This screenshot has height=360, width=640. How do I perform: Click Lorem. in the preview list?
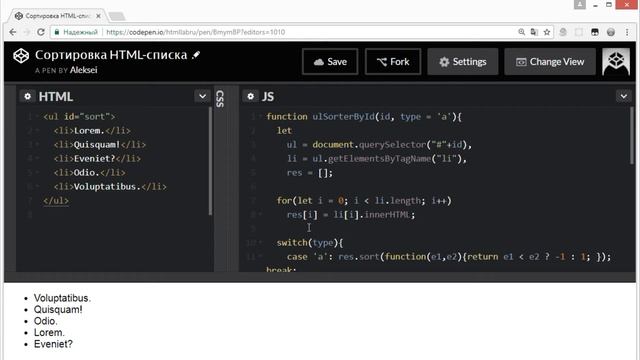pos(49,332)
